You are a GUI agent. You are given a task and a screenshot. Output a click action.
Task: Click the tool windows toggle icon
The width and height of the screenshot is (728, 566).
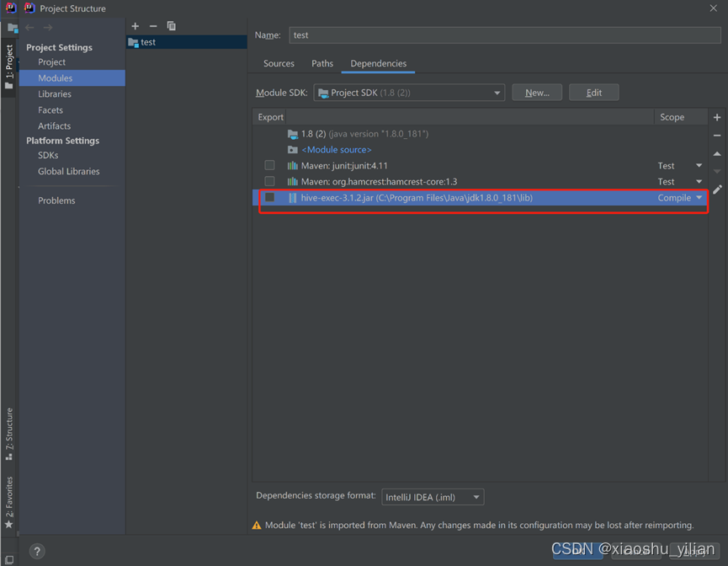coord(8,559)
